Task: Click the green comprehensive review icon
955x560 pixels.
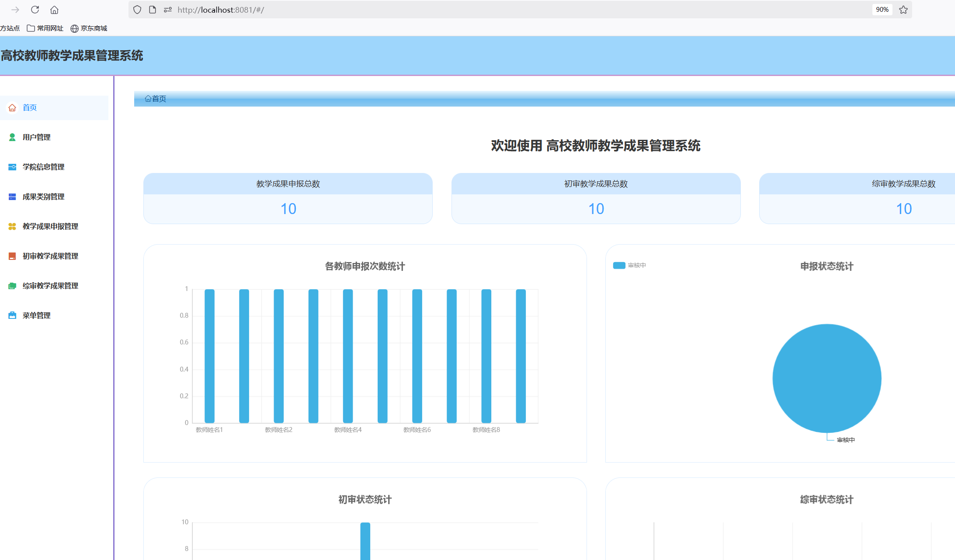Action: 12,286
